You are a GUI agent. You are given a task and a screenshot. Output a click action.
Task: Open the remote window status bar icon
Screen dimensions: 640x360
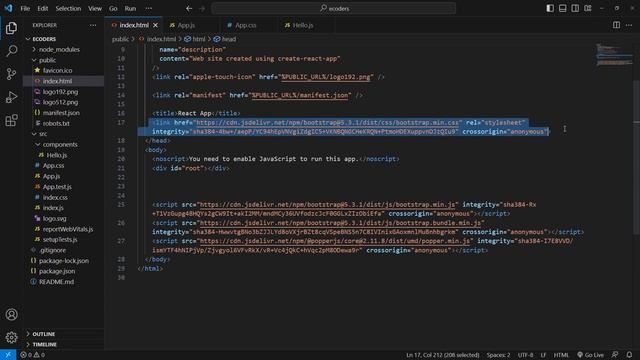pos(8,355)
